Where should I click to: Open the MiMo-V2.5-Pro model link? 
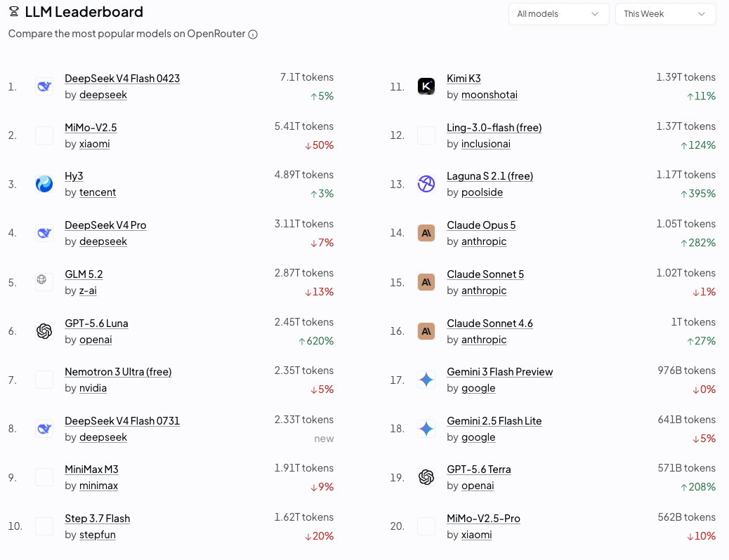483,519
